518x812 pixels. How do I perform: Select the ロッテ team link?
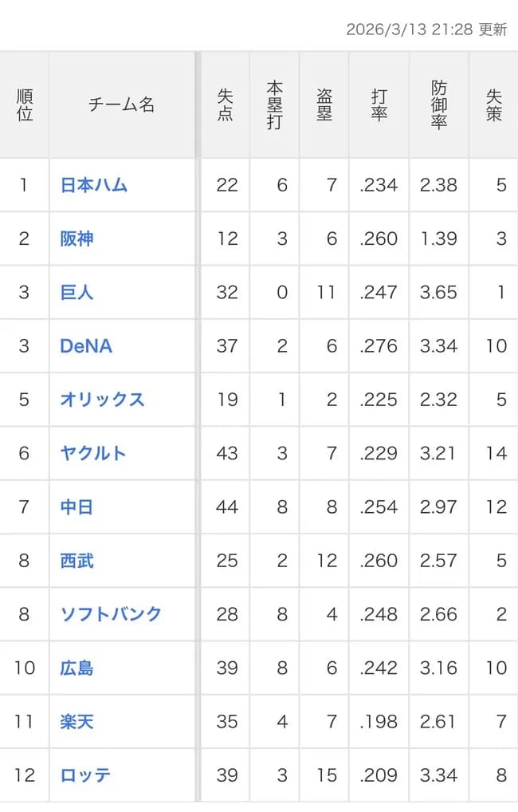(x=84, y=775)
